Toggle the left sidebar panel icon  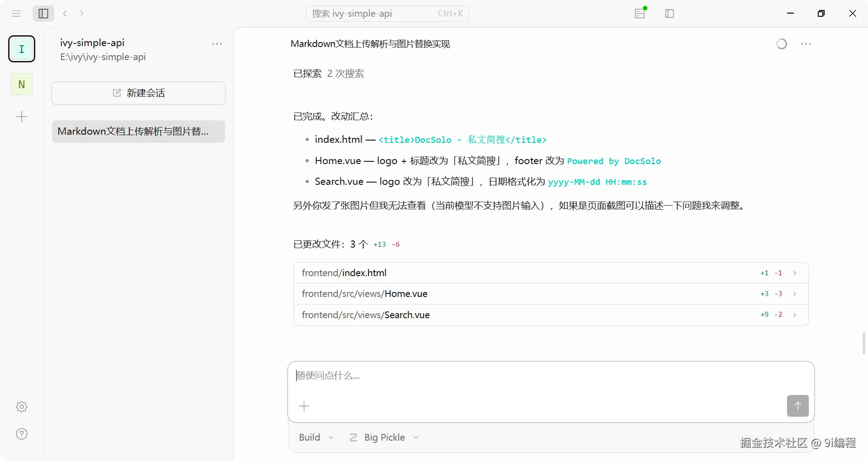coord(43,14)
